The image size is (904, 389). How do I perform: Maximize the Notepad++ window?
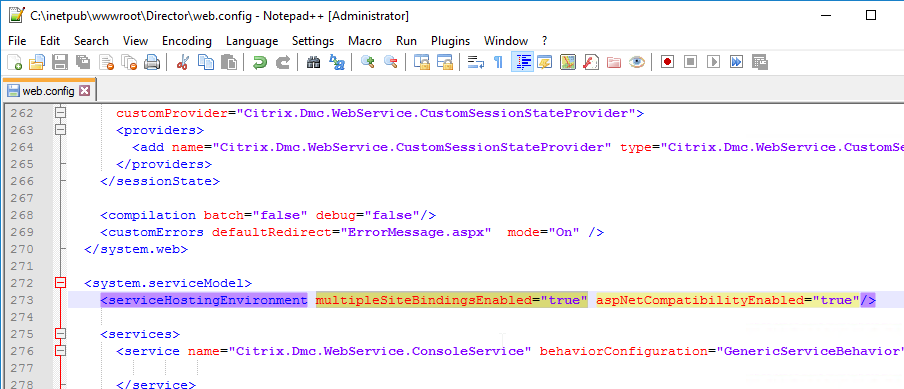click(x=871, y=16)
